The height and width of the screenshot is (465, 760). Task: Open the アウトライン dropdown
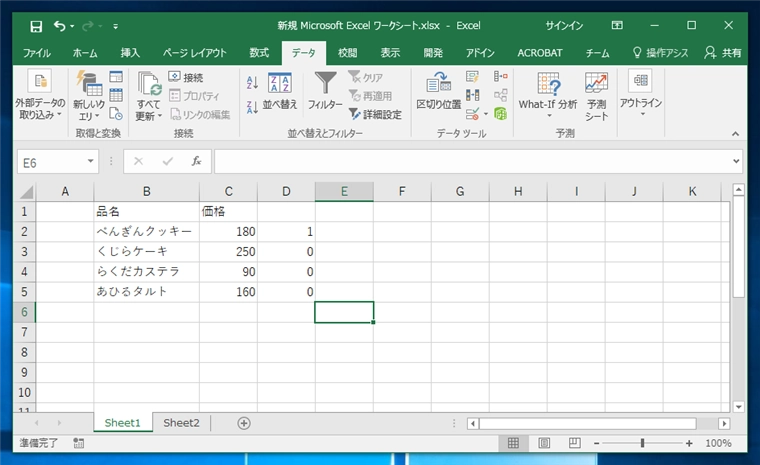click(641, 94)
